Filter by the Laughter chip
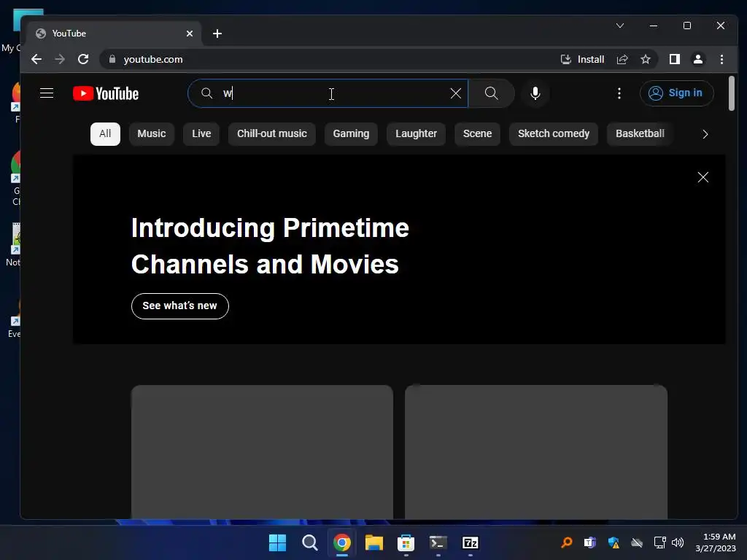The width and height of the screenshot is (747, 560). 416,134
